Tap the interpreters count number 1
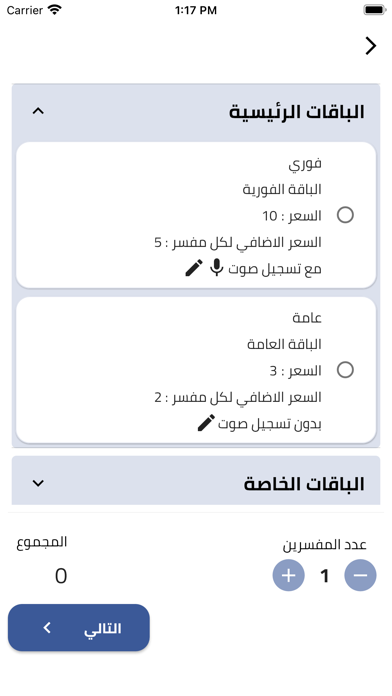The image size is (392, 696). coord(325,576)
